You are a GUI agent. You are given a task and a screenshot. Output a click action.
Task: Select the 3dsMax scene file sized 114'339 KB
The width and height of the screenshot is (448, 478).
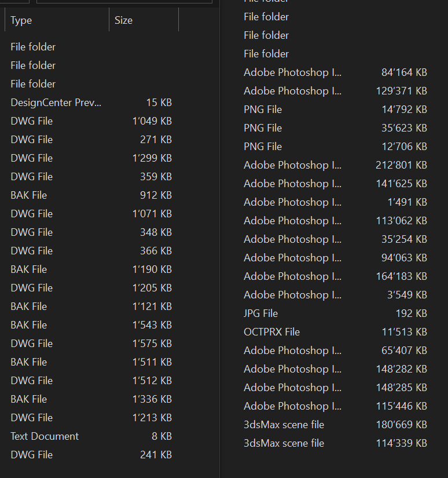284,443
